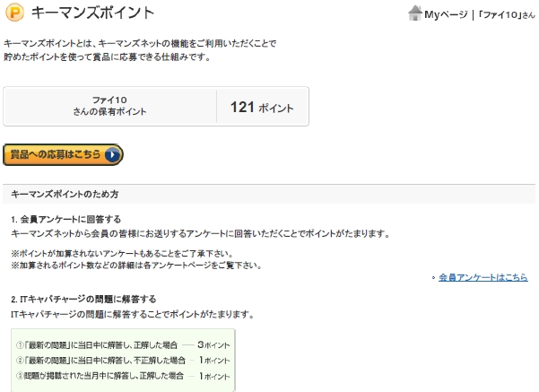Click the home icon beside Myページ

coord(415,13)
